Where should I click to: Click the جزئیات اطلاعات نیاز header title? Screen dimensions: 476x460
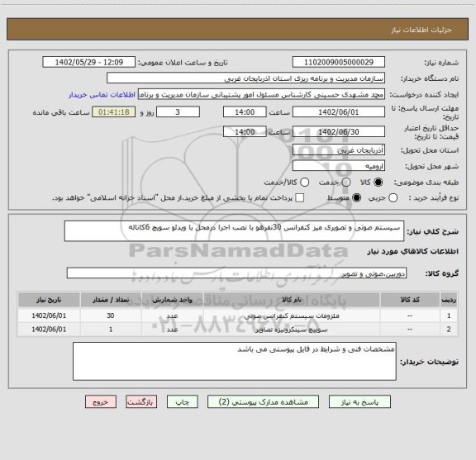(421, 30)
